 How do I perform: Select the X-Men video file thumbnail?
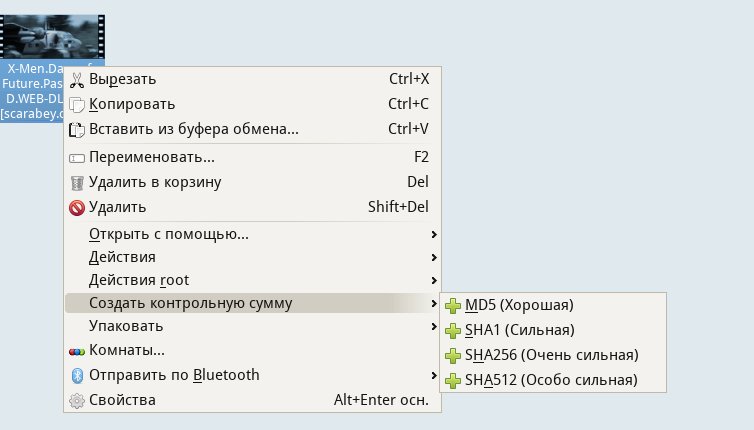52,35
